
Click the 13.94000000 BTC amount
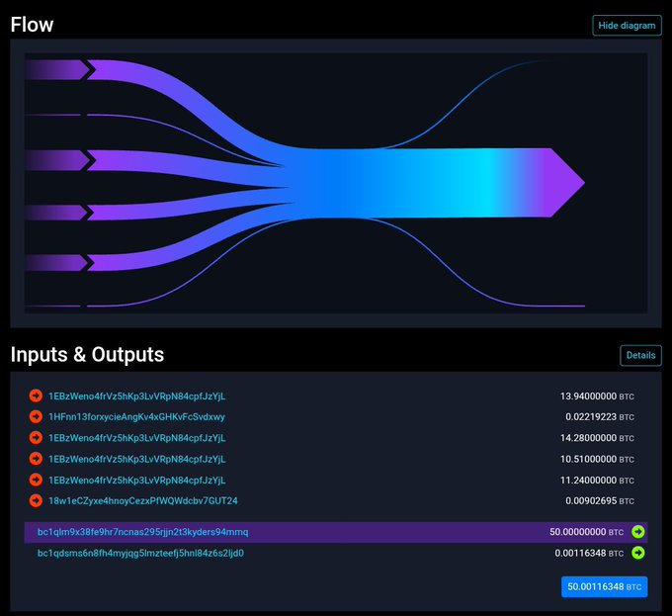tap(597, 396)
